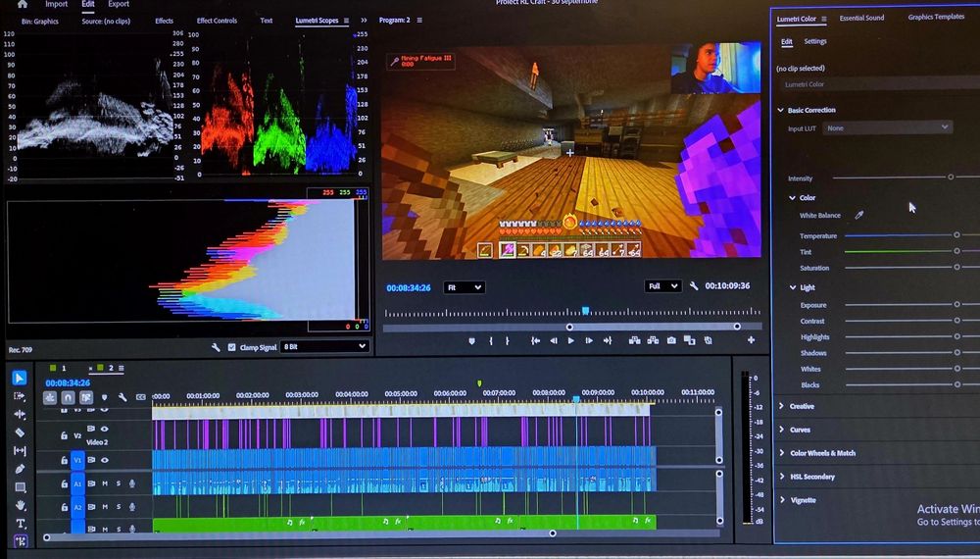
Task: Open the Lumetri Color Settings tab
Action: [x=815, y=41]
